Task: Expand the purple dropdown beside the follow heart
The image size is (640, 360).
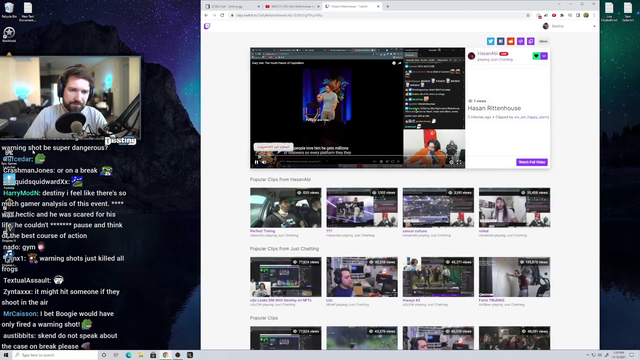Action: click(544, 56)
